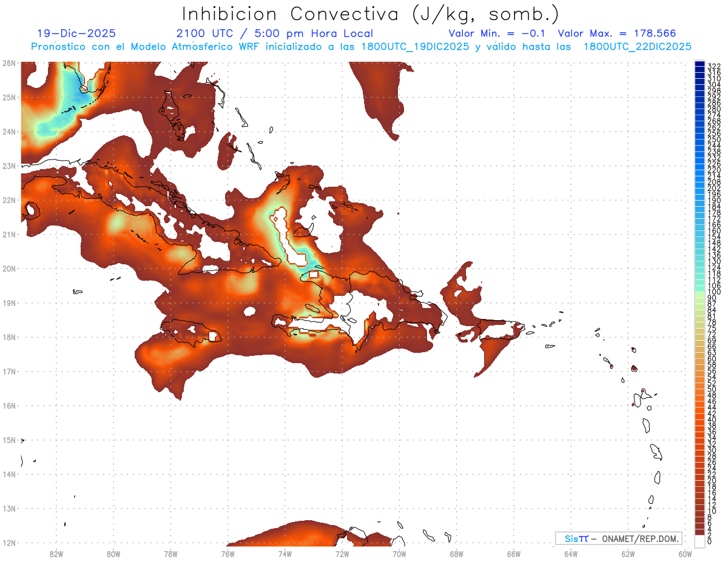Click the 82W longitude label
Screen dimensions: 728x562
[x=56, y=554]
